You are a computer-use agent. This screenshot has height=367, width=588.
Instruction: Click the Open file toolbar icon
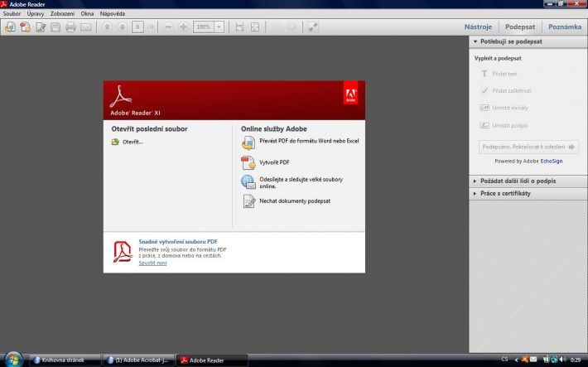pos(10,27)
